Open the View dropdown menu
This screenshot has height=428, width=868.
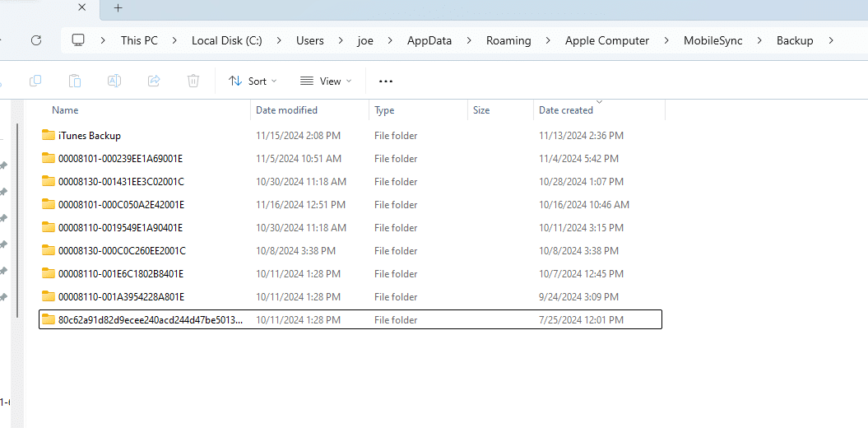coord(326,81)
